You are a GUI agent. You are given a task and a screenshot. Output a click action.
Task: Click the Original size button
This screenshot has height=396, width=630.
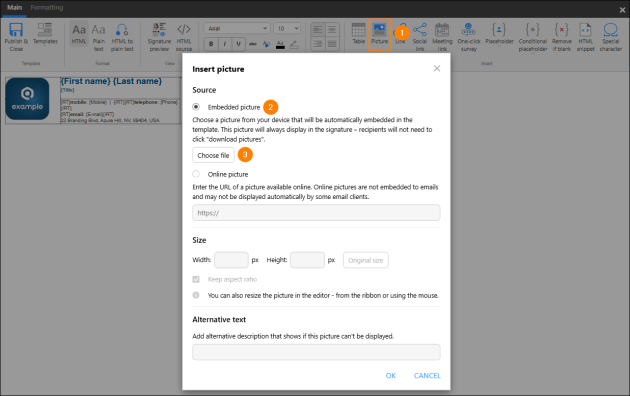click(x=366, y=260)
